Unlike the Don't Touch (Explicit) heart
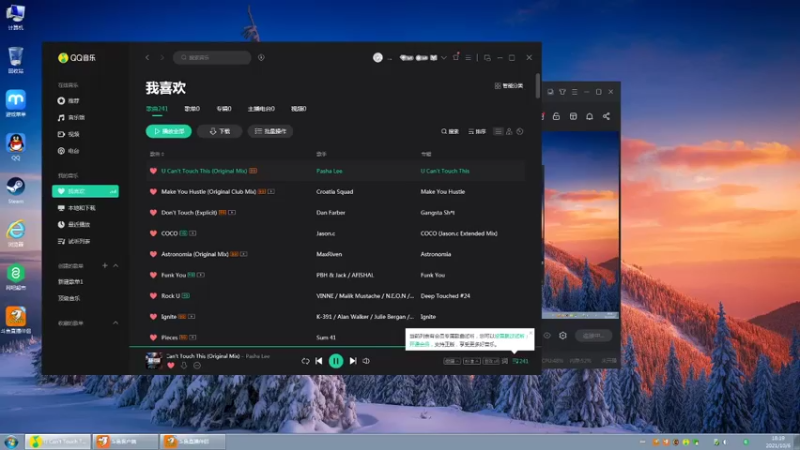 coord(153,213)
